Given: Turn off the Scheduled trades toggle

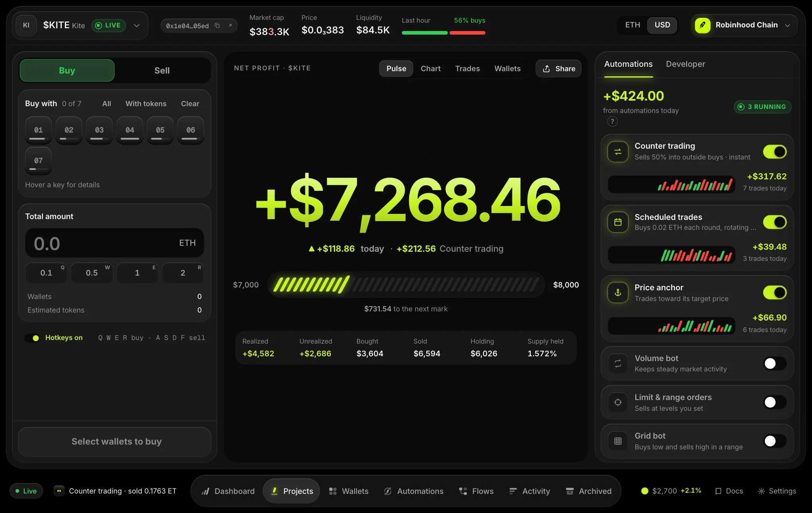Looking at the screenshot, I should 775,222.
